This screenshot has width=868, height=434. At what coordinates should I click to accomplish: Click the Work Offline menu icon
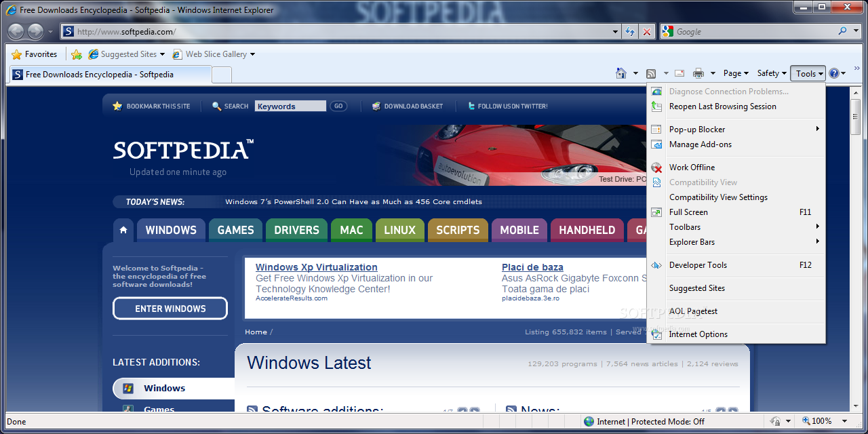tap(656, 167)
